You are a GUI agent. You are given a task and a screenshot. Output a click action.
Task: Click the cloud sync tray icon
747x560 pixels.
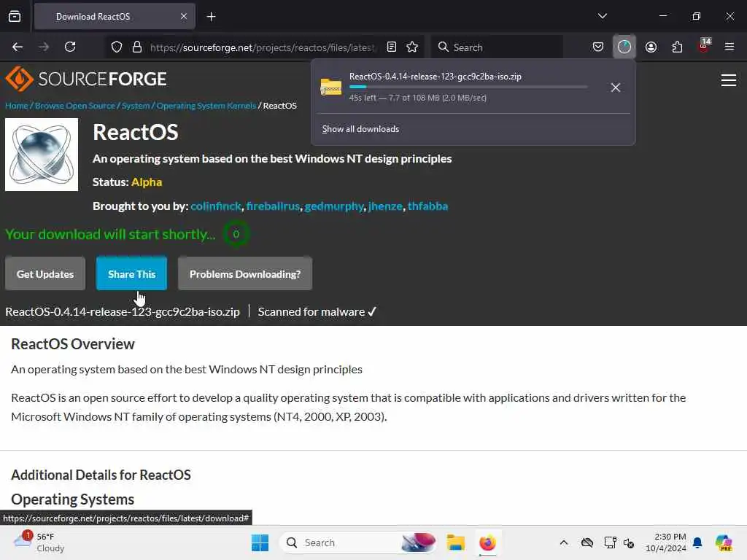tap(587, 542)
